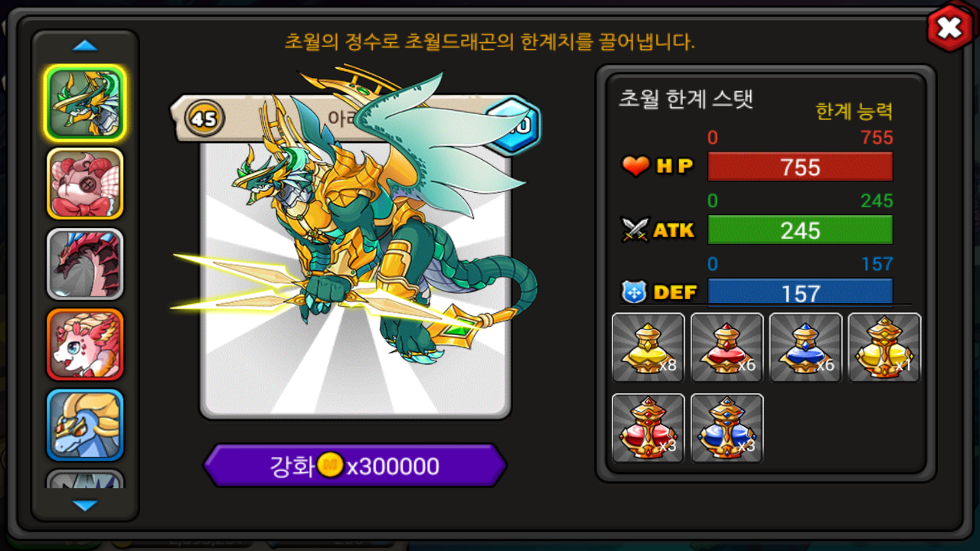Image resolution: width=980 pixels, height=551 pixels.
Task: Select the small red essence potion x6
Action: (727, 347)
